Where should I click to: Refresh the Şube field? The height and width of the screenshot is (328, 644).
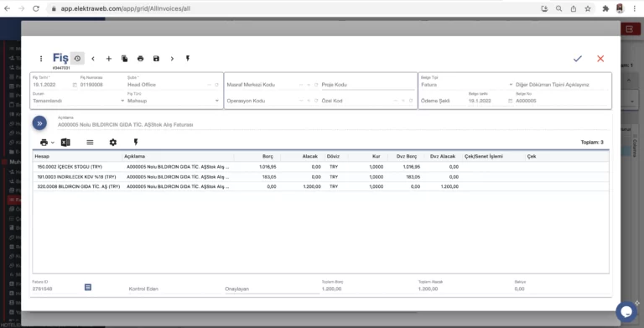coord(216,85)
